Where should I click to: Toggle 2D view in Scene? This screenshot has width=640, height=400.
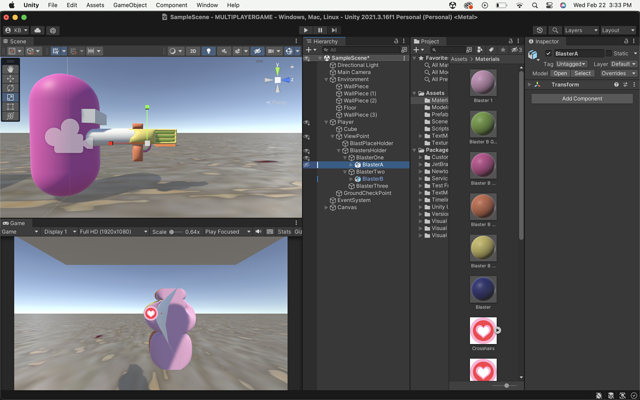point(193,51)
